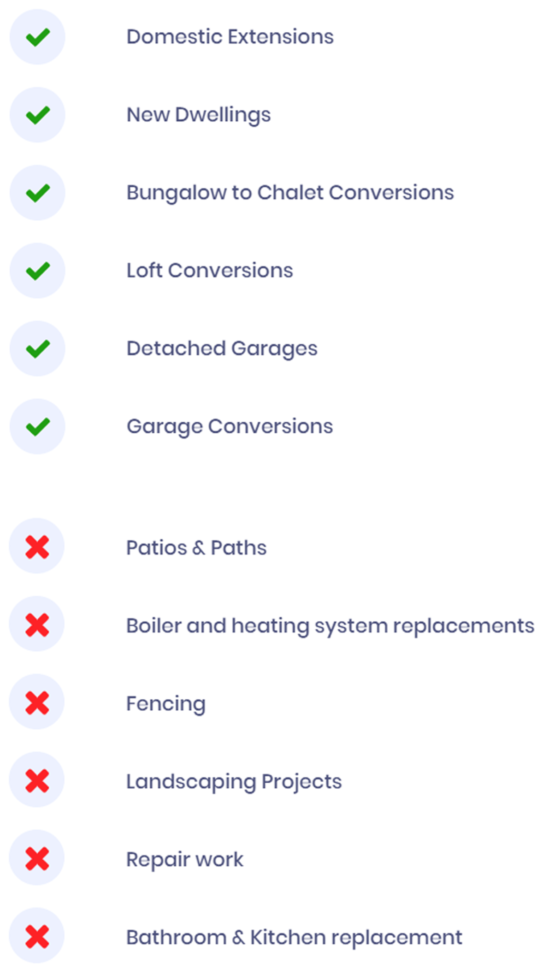This screenshot has height=980, width=549.
Task: Click the Garage Conversions label
Action: pyautogui.click(x=230, y=426)
